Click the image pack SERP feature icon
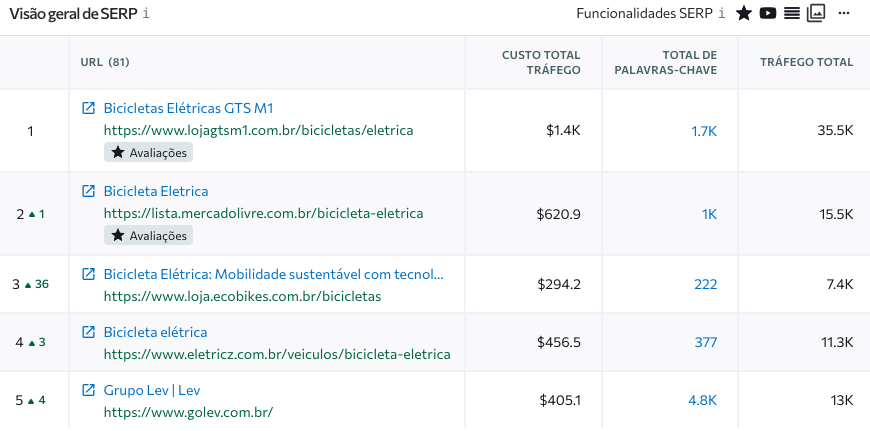 point(816,14)
